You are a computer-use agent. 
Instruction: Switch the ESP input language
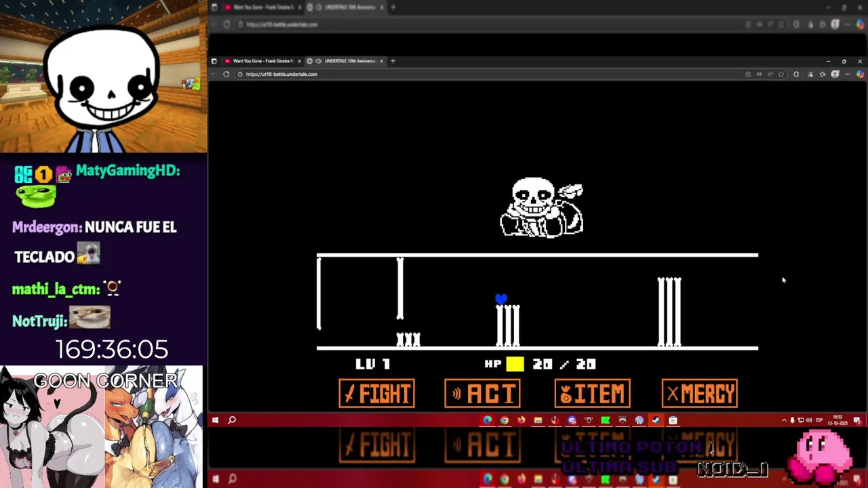(819, 420)
